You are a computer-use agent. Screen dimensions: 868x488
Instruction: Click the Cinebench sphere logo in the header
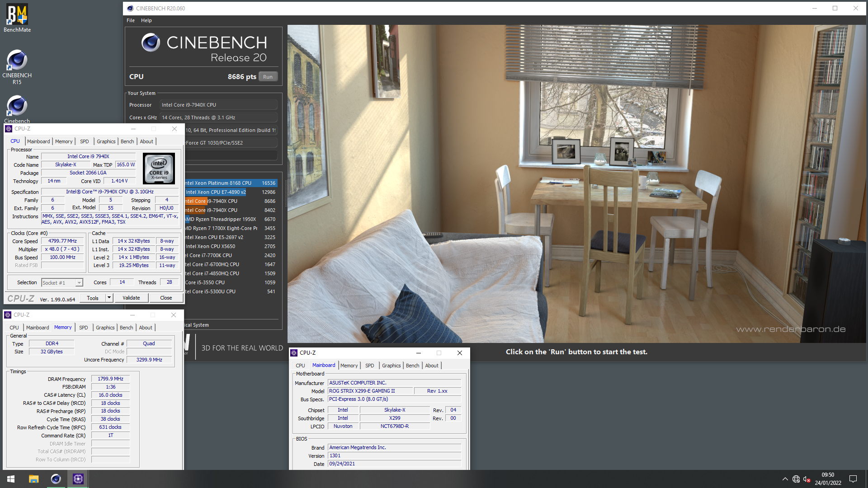point(151,42)
